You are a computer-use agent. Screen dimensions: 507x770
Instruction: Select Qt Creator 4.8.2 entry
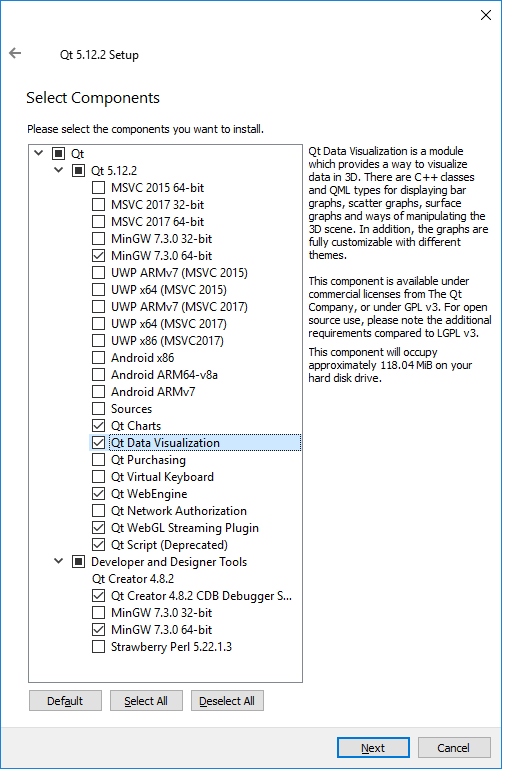pyautogui.click(x=133, y=578)
